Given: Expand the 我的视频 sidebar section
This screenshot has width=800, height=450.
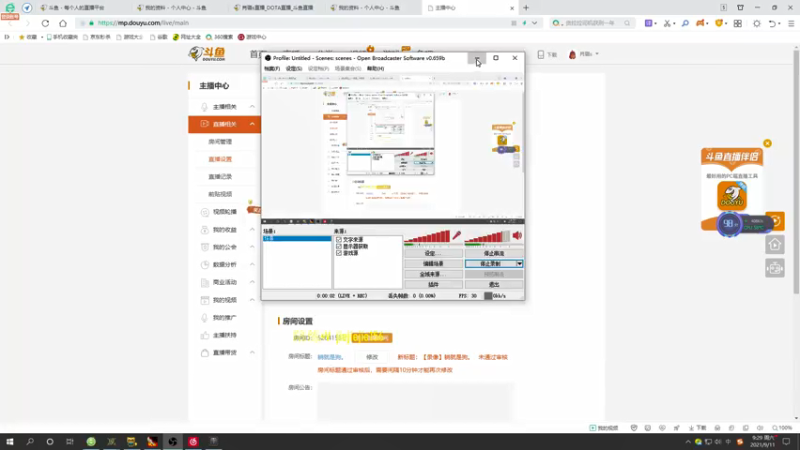Looking at the screenshot, I should coord(252,300).
